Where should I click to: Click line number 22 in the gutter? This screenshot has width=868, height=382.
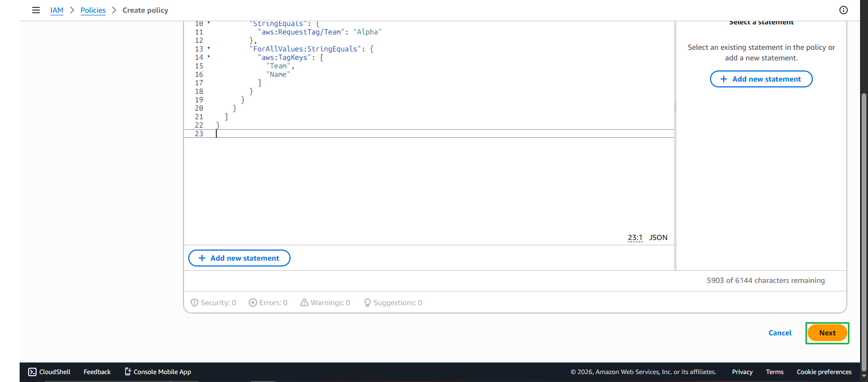[199, 125]
